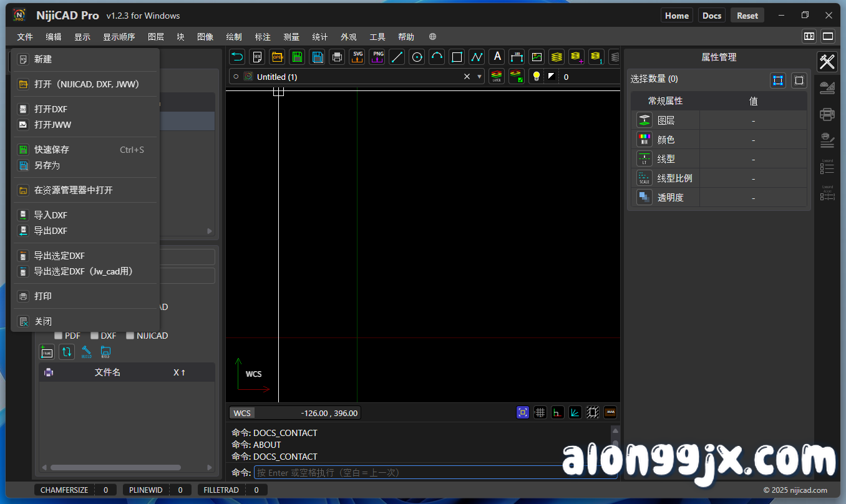The image size is (846, 504).
Task: Select the circle drawing tool
Action: point(417,57)
